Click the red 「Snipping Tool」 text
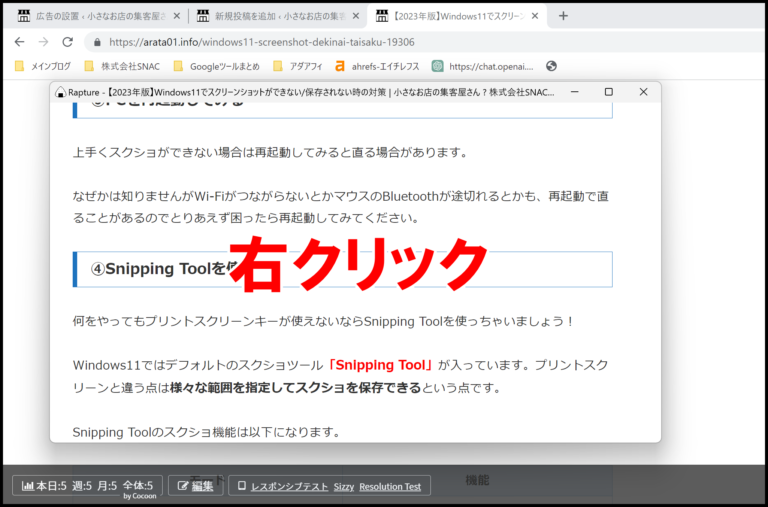The image size is (768, 507). pos(381,365)
